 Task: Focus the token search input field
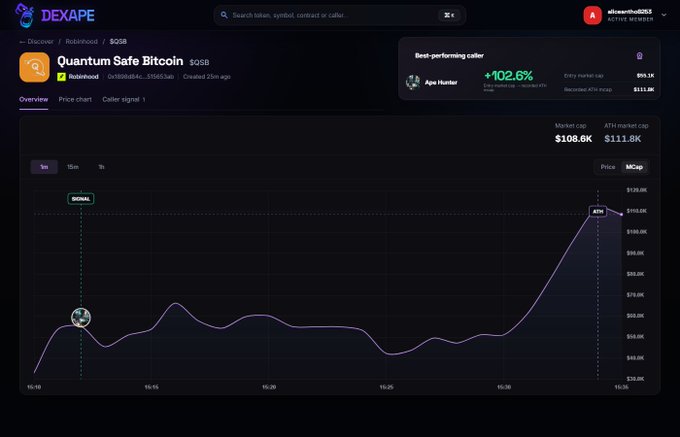[340, 15]
